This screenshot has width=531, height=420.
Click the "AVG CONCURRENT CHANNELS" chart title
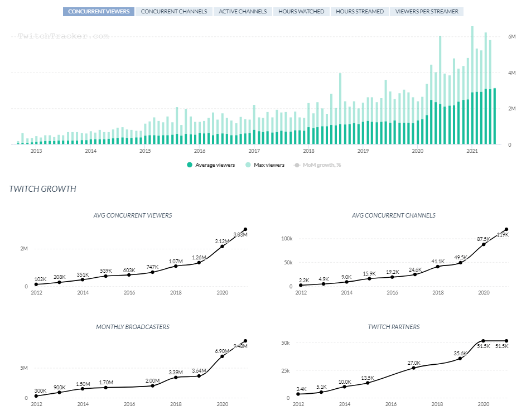pyautogui.click(x=394, y=215)
